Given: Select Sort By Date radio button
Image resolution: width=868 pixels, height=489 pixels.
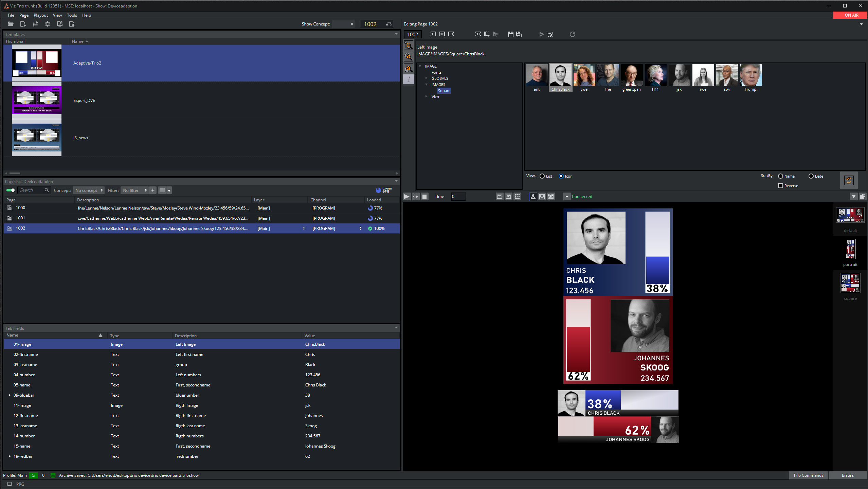Looking at the screenshot, I should tap(811, 176).
